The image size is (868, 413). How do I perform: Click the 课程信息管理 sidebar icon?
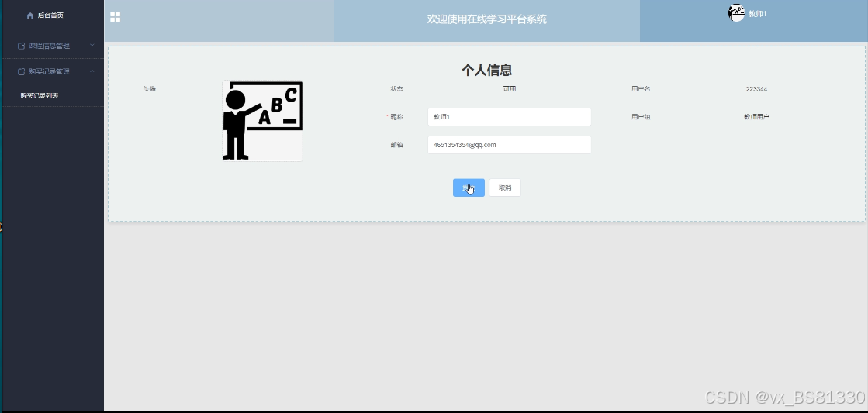click(22, 46)
